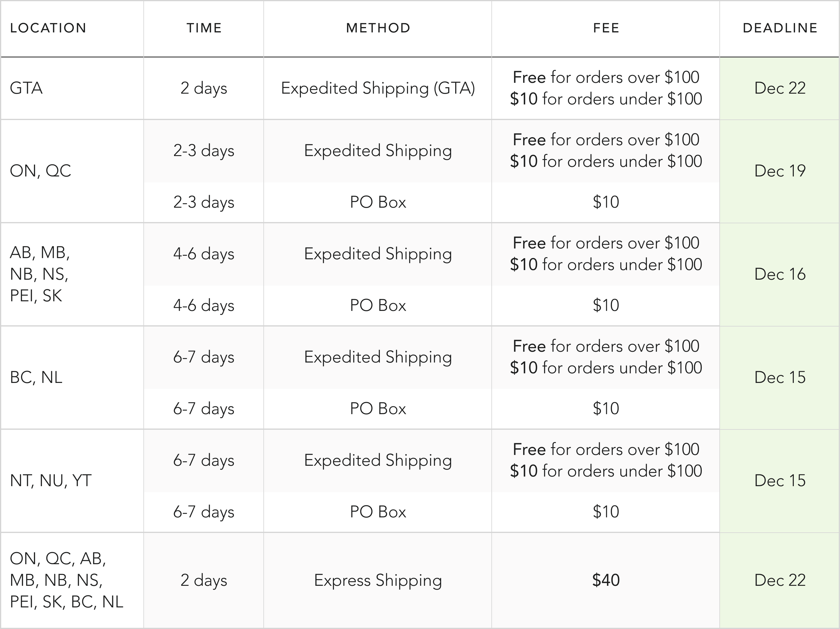Select the Expedited Shipping (GTA) method cell
The height and width of the screenshot is (629, 840).
[378, 88]
